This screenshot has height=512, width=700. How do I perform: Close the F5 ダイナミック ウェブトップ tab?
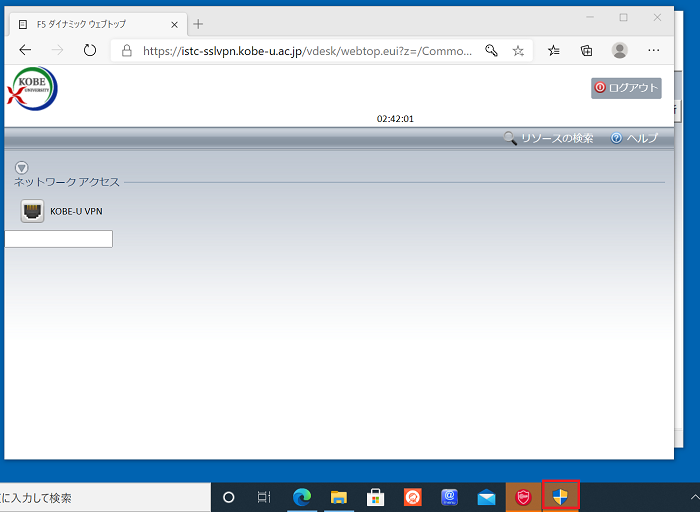coord(174,25)
